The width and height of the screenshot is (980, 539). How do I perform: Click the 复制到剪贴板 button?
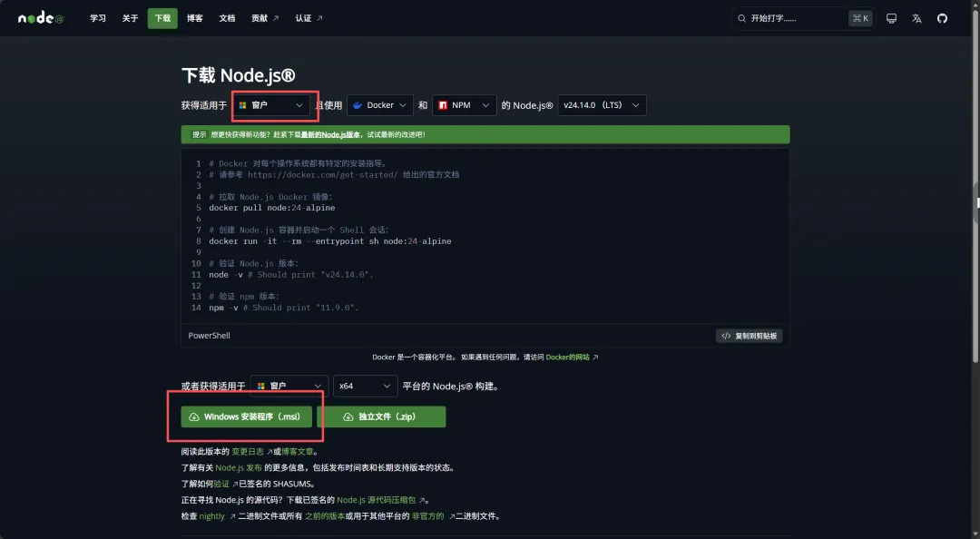(x=749, y=336)
